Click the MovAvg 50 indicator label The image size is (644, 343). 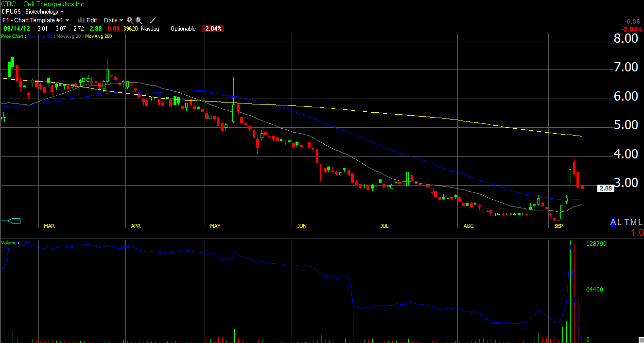40,36
